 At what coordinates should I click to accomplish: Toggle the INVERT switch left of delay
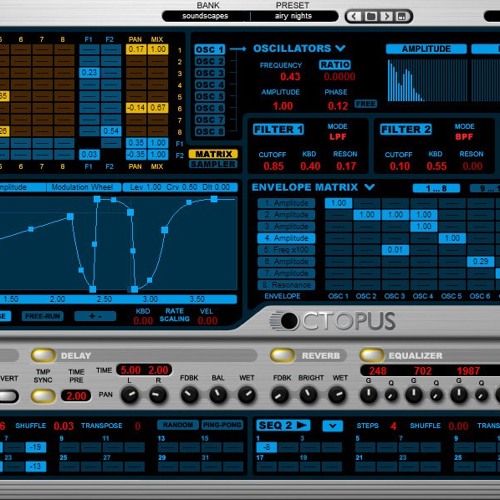pyautogui.click(x=8, y=396)
